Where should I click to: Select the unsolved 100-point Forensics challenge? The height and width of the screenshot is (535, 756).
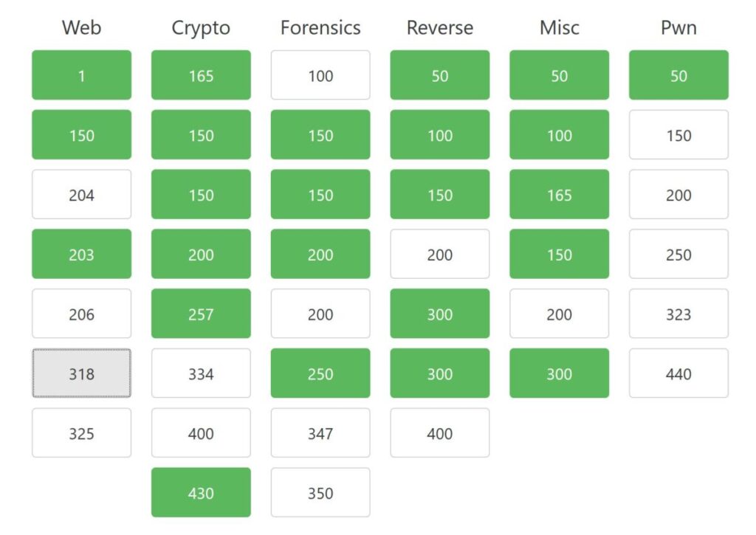pyautogui.click(x=320, y=75)
